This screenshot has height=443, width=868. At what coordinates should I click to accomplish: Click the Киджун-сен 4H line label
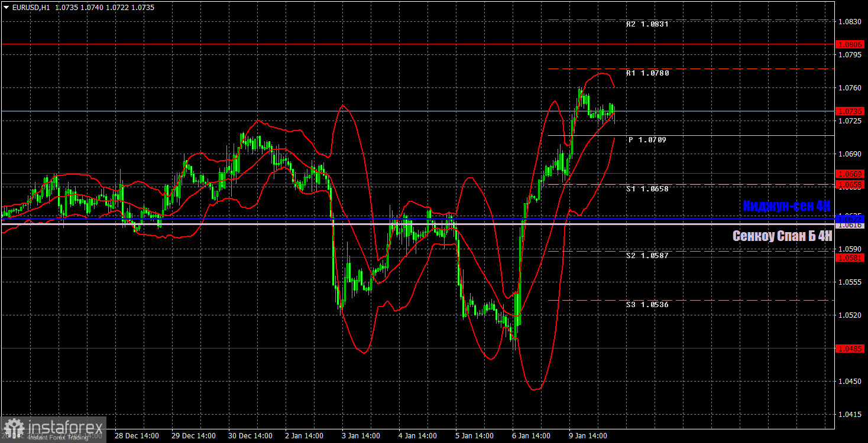click(787, 206)
